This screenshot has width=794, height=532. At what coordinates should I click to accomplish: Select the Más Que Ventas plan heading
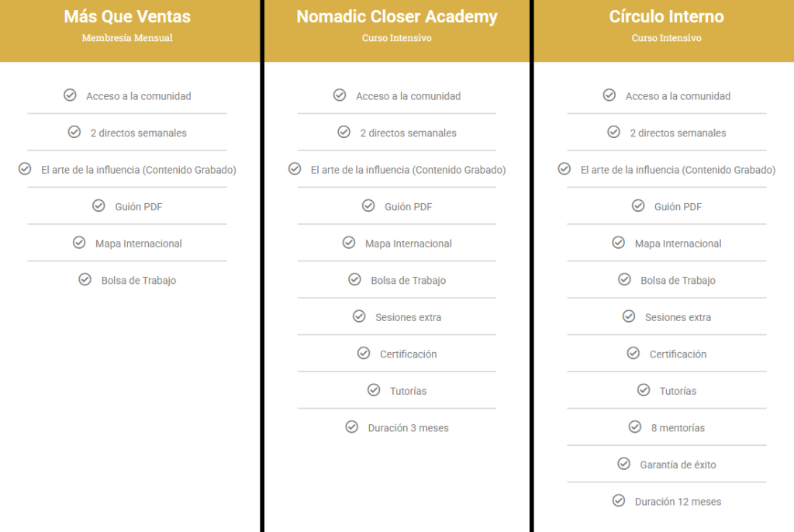[x=127, y=17]
